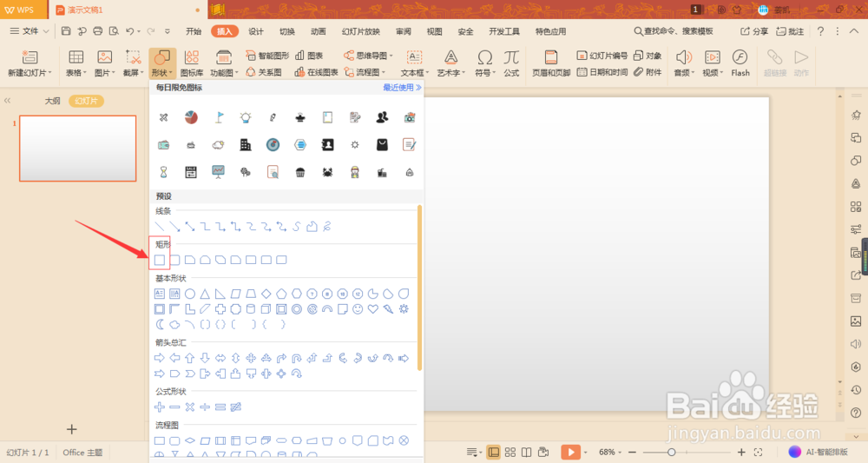Open the 开始 ribbon tab
Viewport: 868px width, 463px height.
point(194,31)
